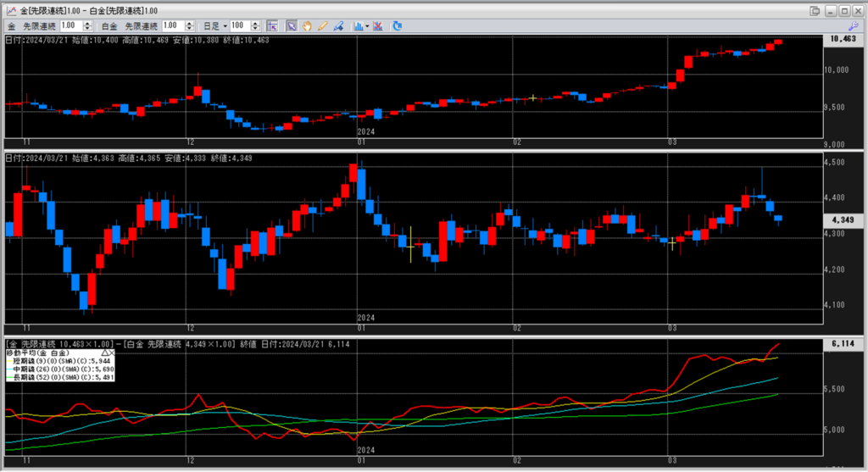
Task: Select the arrow pointer cursor tool
Action: click(x=291, y=26)
